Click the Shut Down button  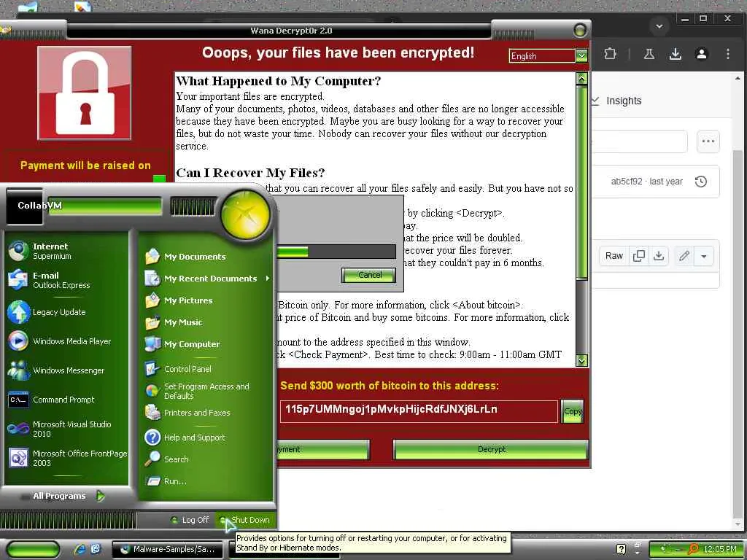tap(245, 520)
